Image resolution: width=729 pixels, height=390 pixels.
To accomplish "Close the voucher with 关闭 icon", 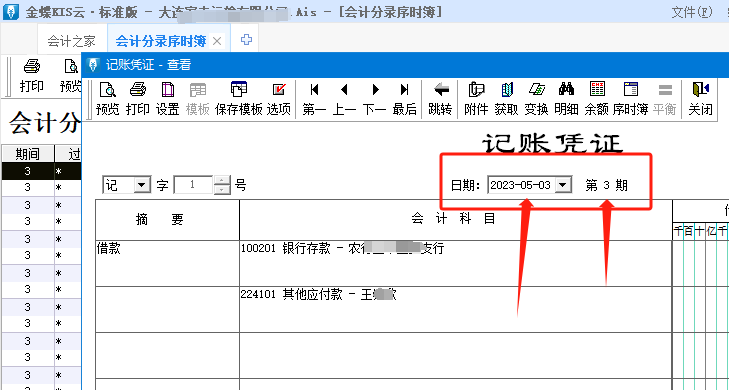I will click(700, 99).
